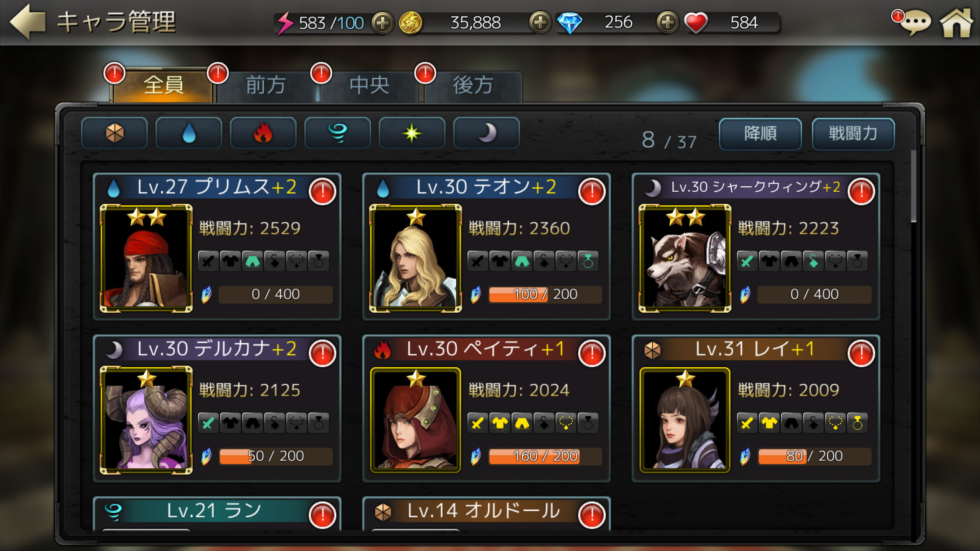Image resolution: width=980 pixels, height=551 pixels.
Task: Filter characters by water drop element
Action: pos(189,133)
